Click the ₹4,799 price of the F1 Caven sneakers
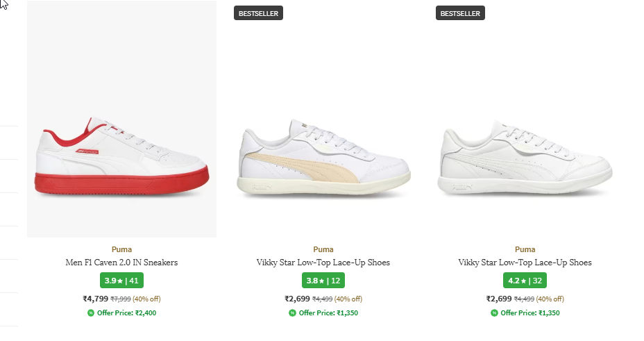The height and width of the screenshot is (341, 644). (96, 299)
